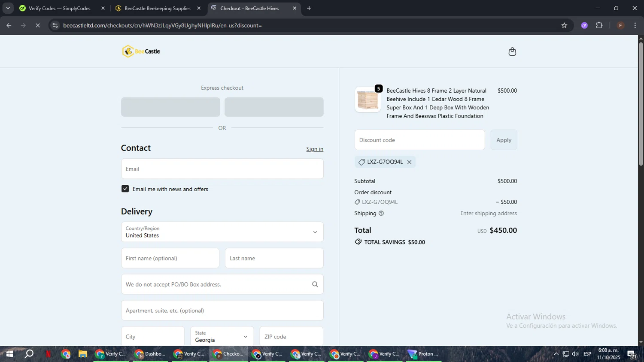Open the volume control in tray
The height and width of the screenshot is (362, 644).
575,354
